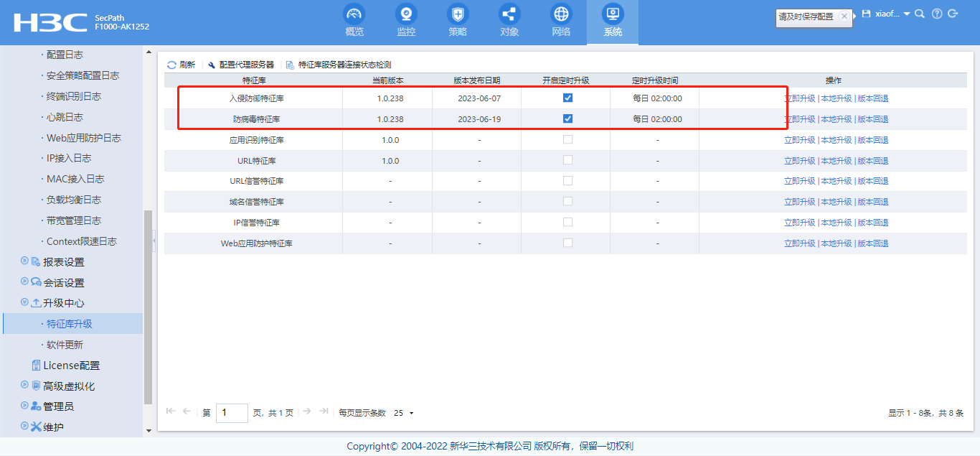Screen dimensions: 980x456
Task: Uncheck scheduled upgrade for 入侵防御特征库
Action: (567, 98)
